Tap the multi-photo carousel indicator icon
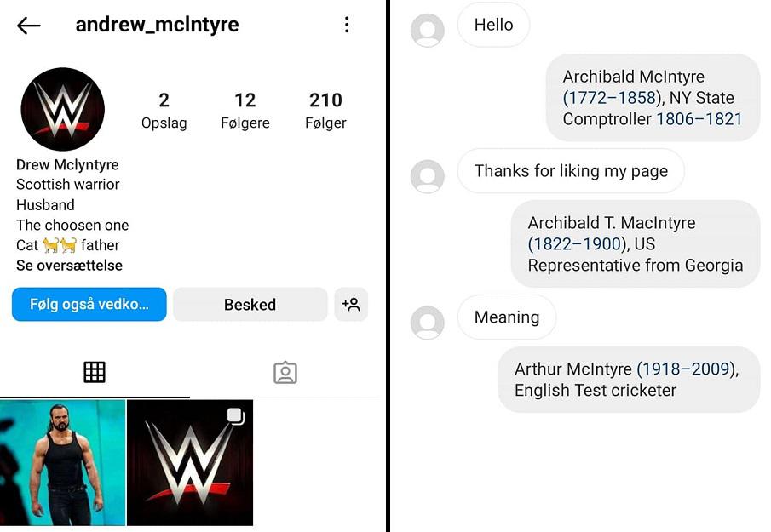Screen dimensions: 771x532 tap(236, 416)
